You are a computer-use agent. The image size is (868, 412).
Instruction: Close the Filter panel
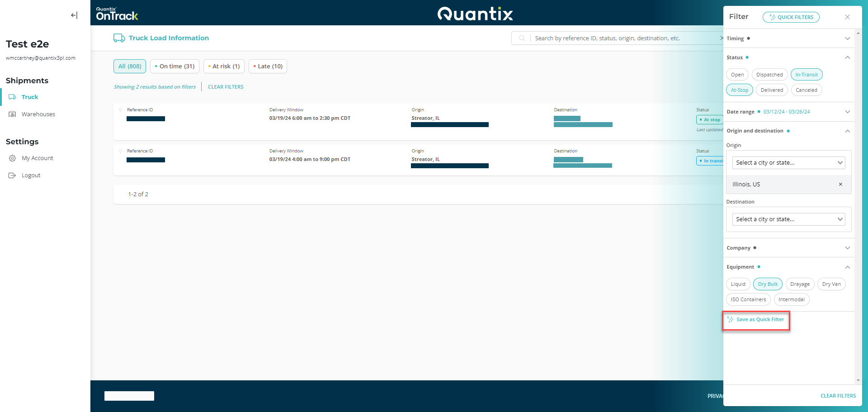pyautogui.click(x=847, y=17)
